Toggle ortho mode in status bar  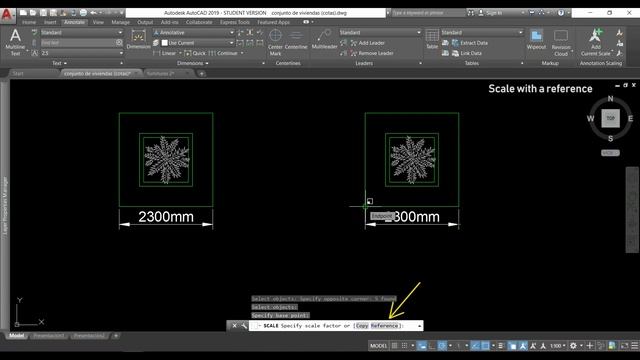(x=432, y=345)
